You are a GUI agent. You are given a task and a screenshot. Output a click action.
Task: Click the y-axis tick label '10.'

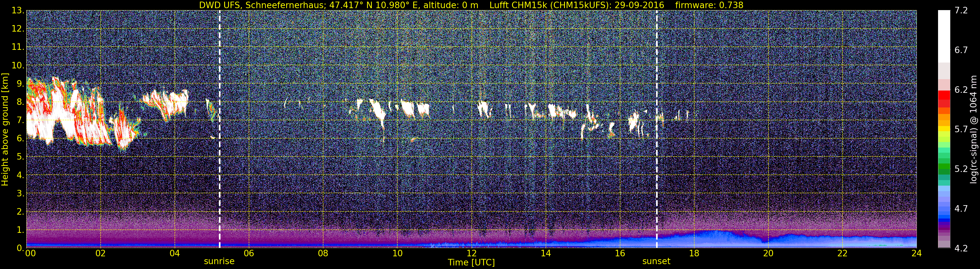tap(18, 65)
